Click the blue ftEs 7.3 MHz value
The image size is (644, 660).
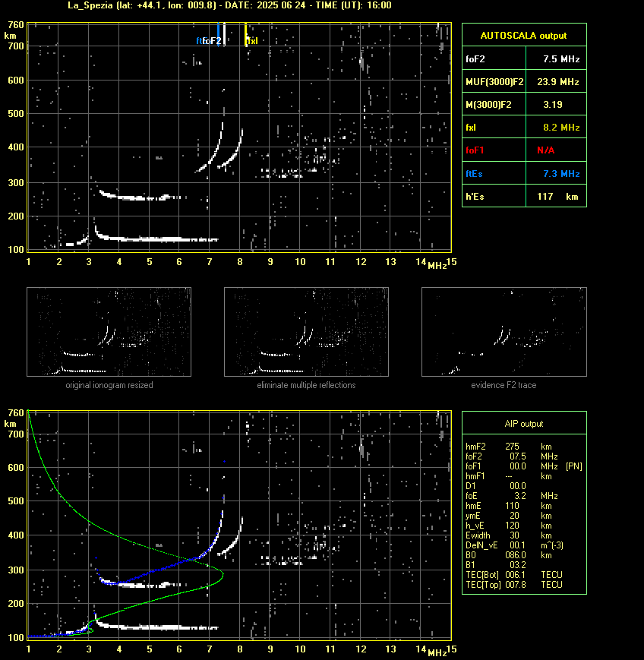click(x=561, y=173)
